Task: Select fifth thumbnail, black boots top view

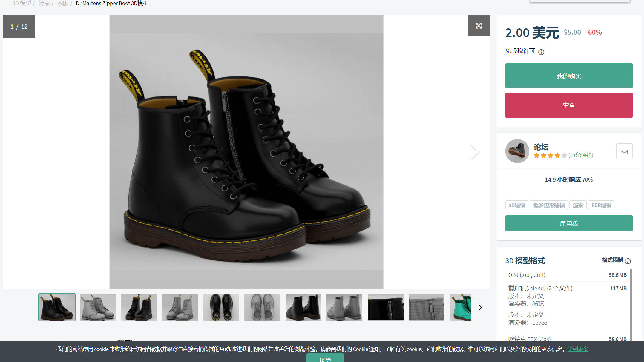Action: pyautogui.click(x=221, y=307)
